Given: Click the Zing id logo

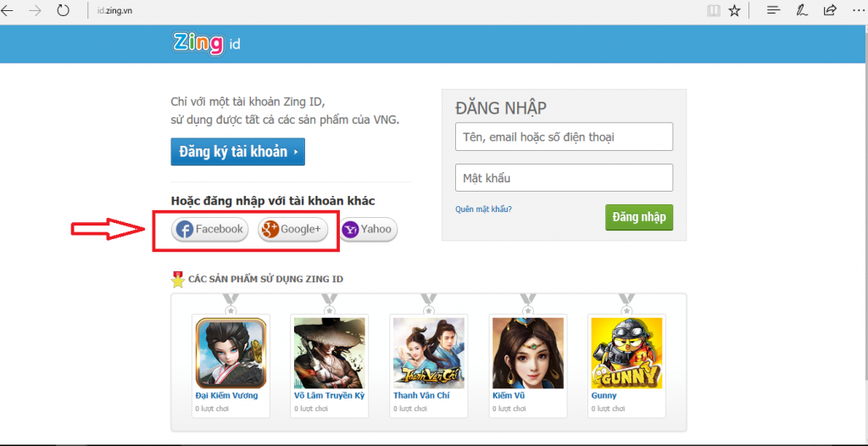Looking at the screenshot, I should coord(206,43).
